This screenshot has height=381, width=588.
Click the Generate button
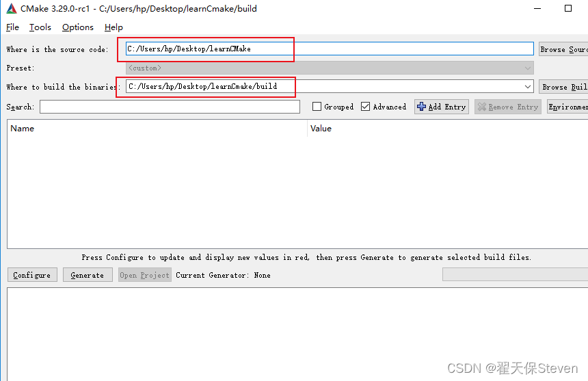click(x=88, y=275)
